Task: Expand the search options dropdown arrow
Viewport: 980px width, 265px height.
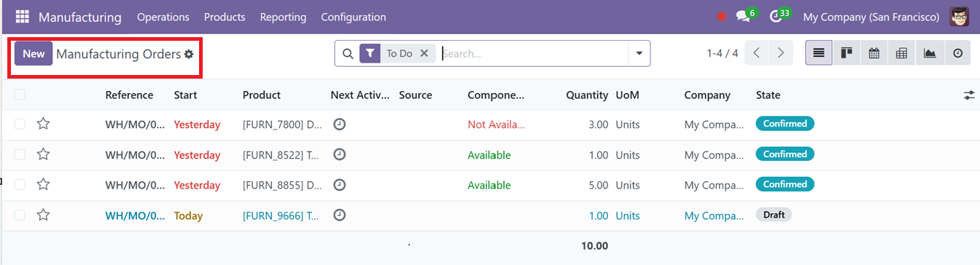Action: pyautogui.click(x=639, y=53)
